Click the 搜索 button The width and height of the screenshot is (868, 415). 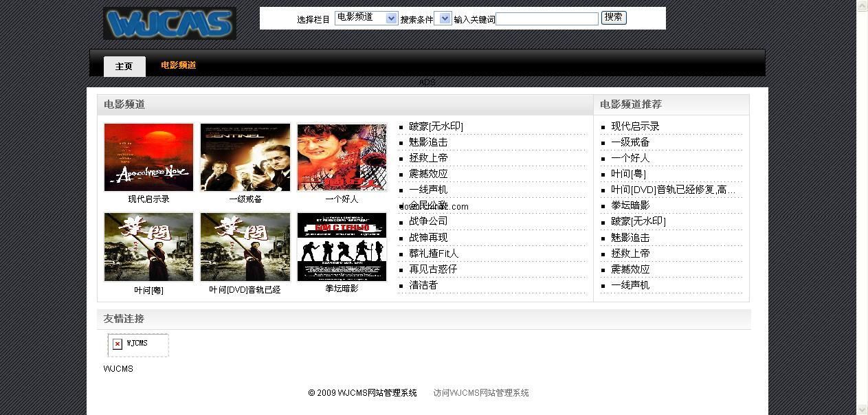(x=614, y=17)
